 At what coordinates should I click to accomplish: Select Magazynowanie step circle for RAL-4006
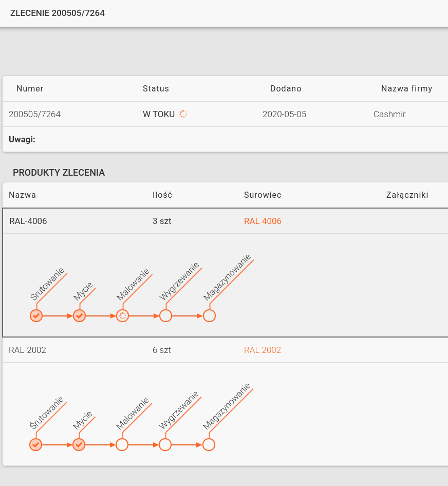[209, 315]
